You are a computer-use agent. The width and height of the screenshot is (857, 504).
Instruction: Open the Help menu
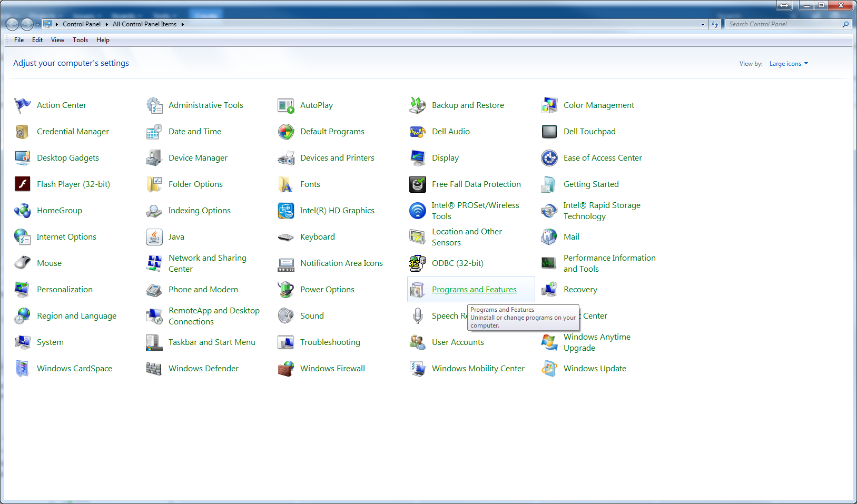click(103, 40)
